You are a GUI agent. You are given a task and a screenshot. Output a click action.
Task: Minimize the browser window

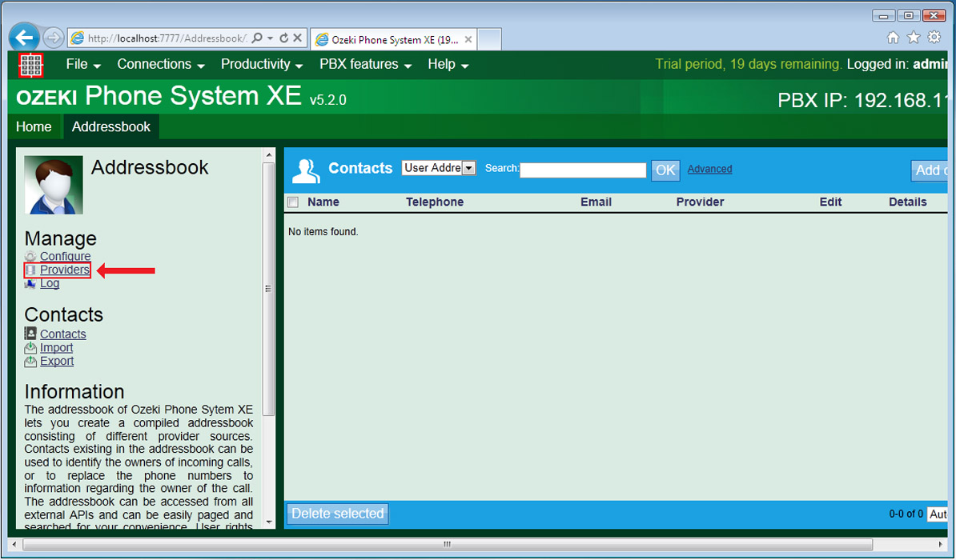883,15
